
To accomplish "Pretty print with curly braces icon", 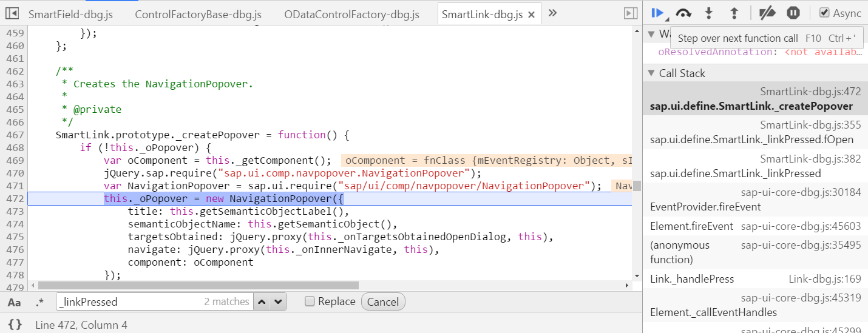I will coord(15,325).
